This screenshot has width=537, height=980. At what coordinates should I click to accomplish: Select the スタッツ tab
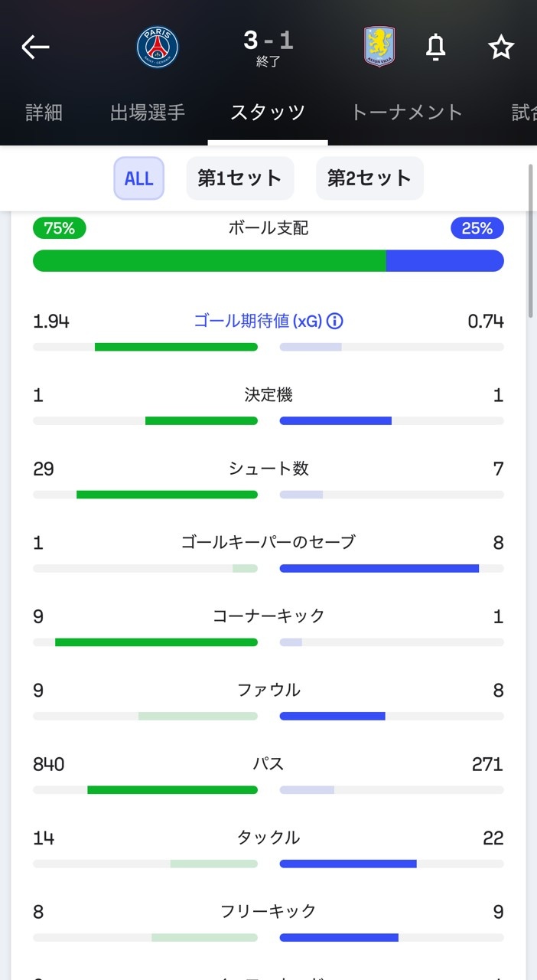[x=268, y=113]
